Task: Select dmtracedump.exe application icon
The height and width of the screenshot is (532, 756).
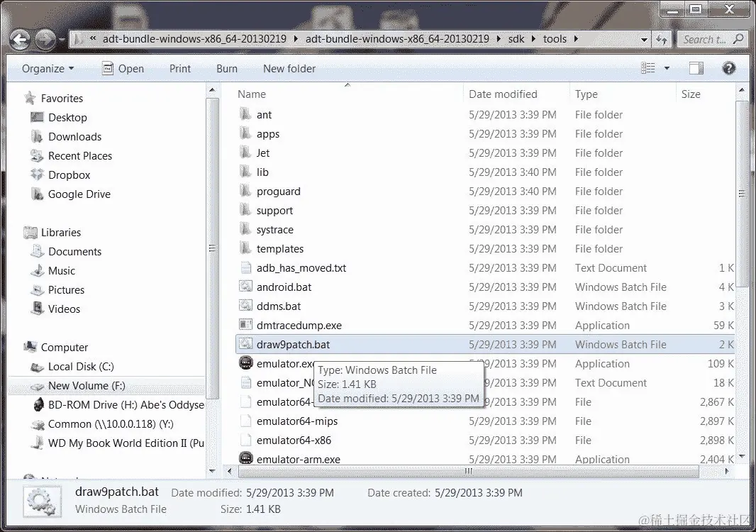Action: point(245,325)
